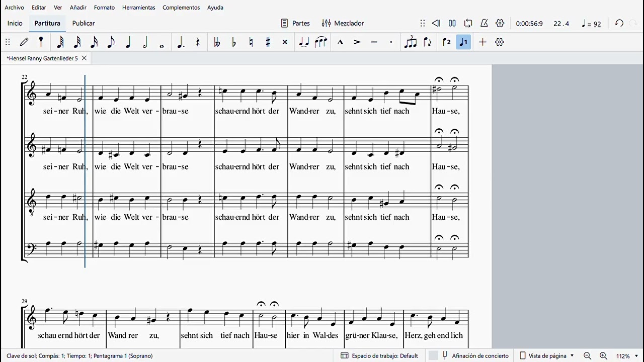Open the Partes dialog

[295, 23]
